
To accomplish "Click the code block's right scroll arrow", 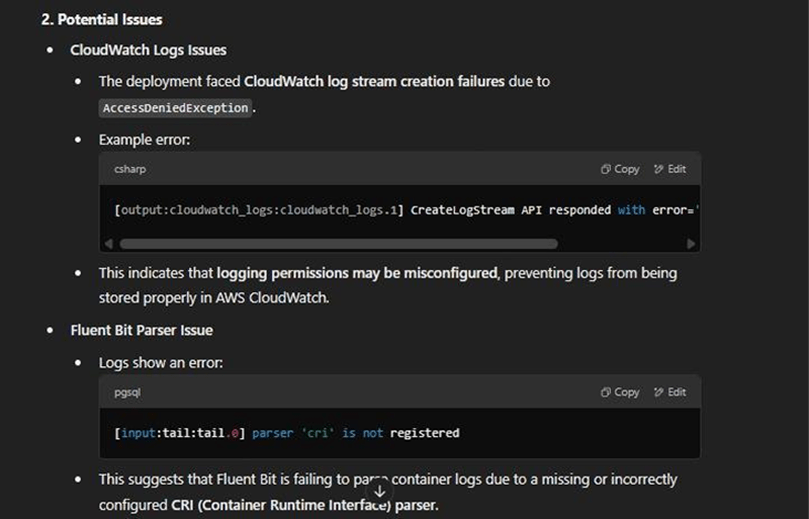I will 691,244.
